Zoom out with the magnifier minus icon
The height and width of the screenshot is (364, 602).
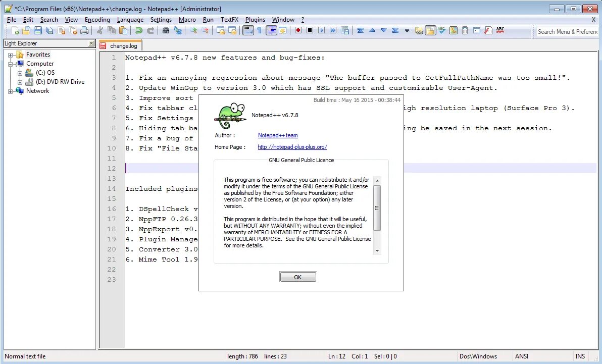tap(205, 30)
